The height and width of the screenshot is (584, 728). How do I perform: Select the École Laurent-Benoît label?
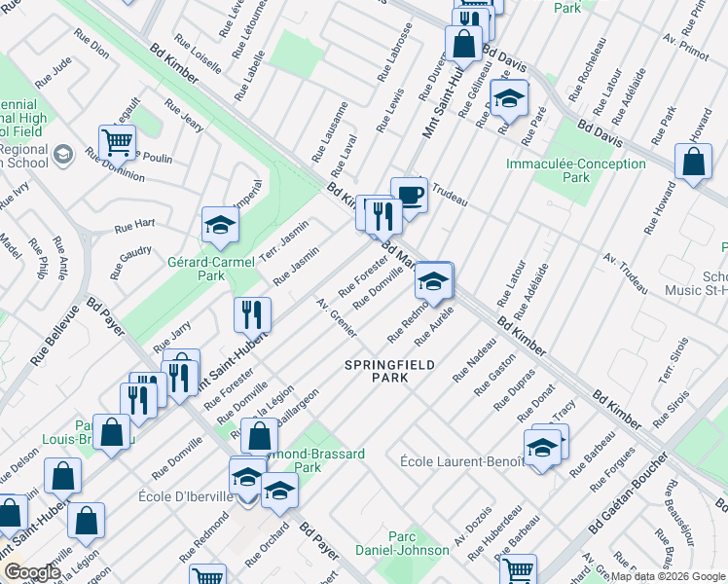tap(462, 461)
